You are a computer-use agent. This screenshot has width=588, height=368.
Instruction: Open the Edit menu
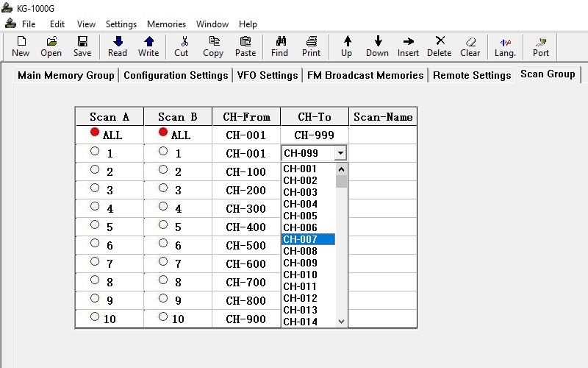pyautogui.click(x=57, y=24)
